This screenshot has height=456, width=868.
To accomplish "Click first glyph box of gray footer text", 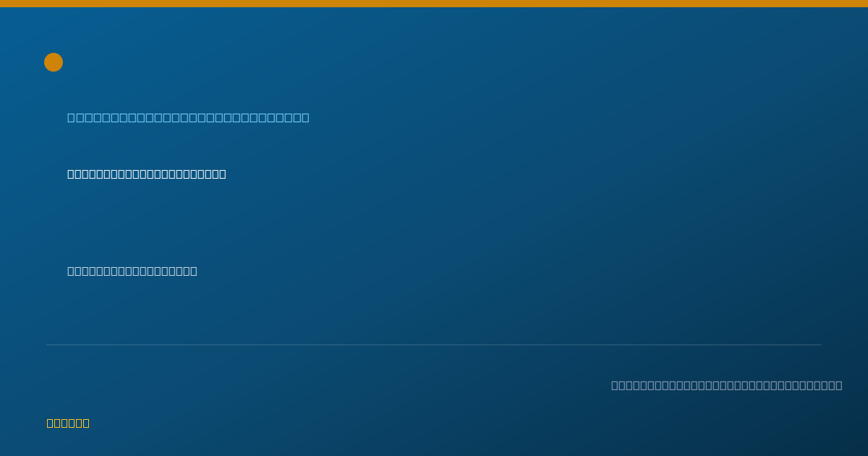I will click(x=615, y=385).
